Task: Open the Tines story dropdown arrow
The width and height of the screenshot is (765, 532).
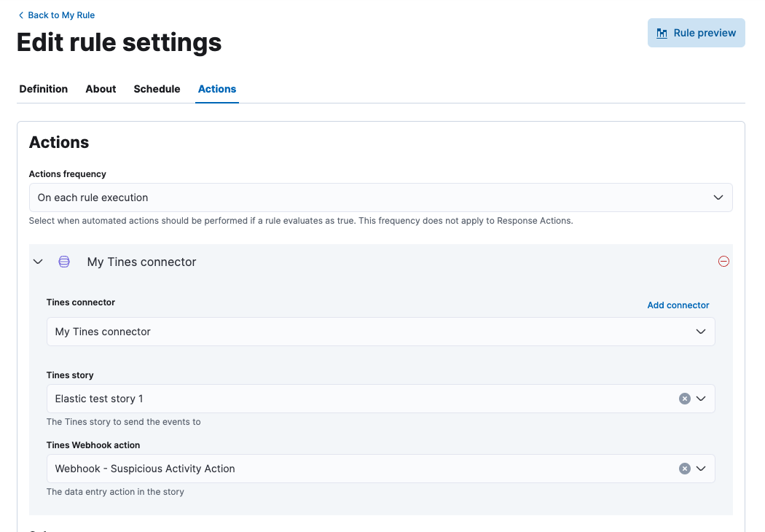Action: [701, 399]
